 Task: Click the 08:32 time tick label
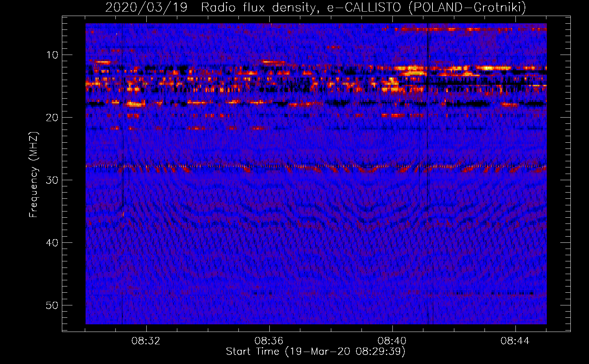[146, 341]
